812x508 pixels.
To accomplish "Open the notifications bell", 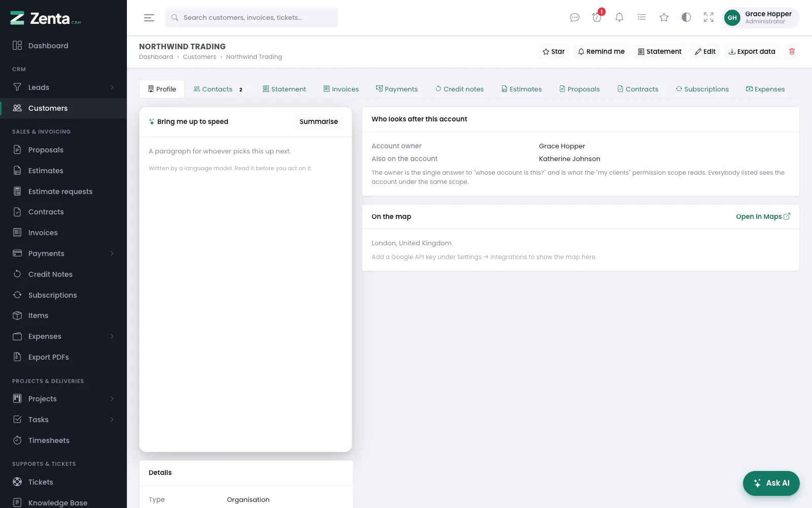I will tap(619, 18).
